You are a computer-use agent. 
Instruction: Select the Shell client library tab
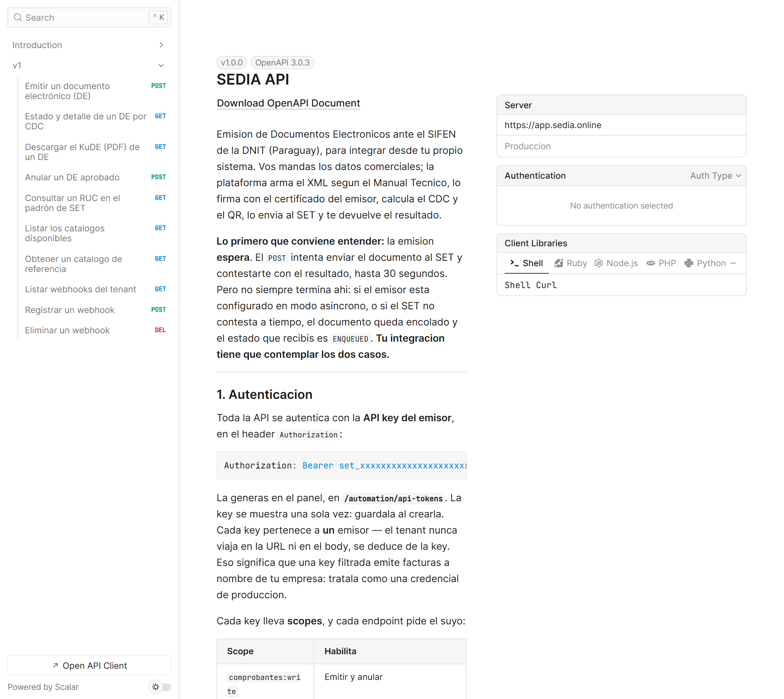coord(526,263)
